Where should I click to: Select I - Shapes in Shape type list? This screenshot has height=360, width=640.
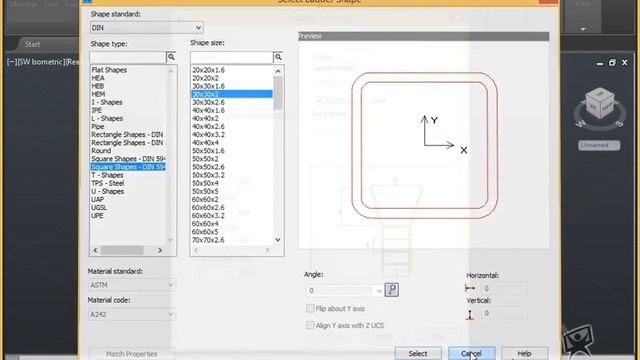point(107,102)
